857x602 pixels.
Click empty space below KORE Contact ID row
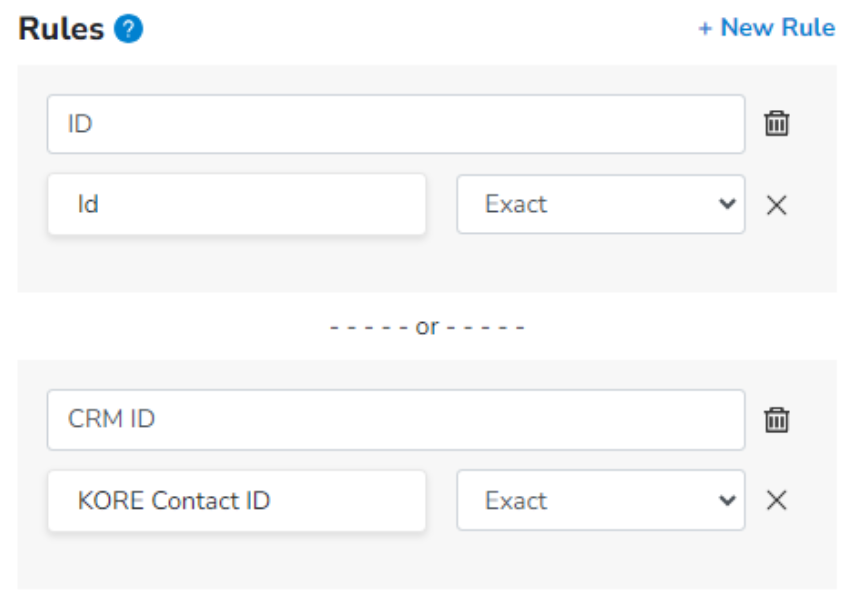pos(426,560)
